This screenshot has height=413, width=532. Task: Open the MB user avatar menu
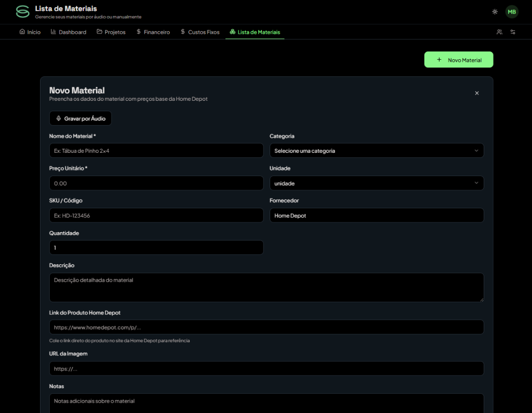tap(512, 12)
